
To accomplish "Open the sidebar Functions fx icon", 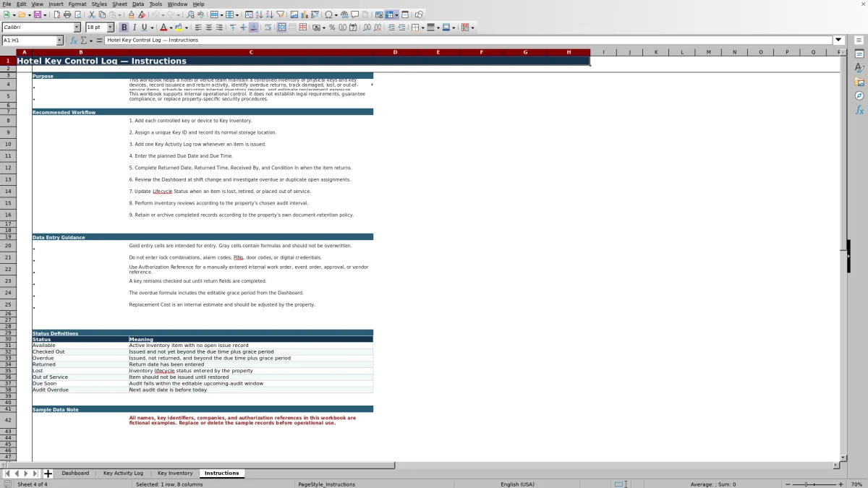I will tap(859, 110).
